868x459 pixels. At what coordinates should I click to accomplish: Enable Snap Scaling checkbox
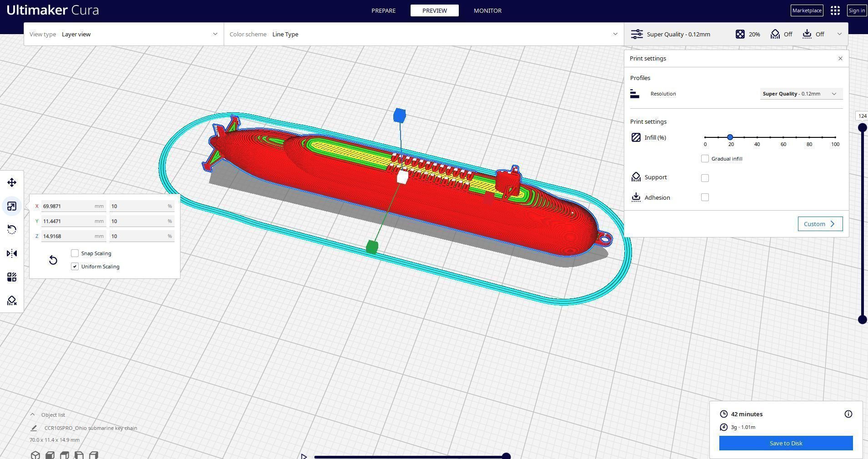click(x=75, y=253)
